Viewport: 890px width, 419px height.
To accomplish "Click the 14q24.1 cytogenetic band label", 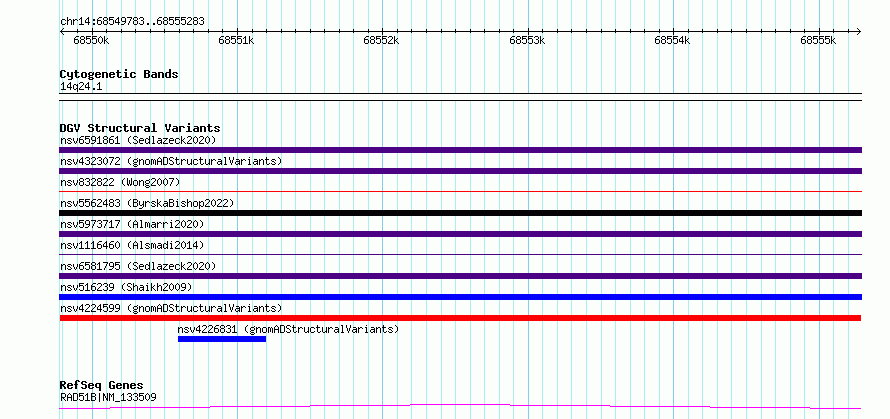I will [x=81, y=86].
